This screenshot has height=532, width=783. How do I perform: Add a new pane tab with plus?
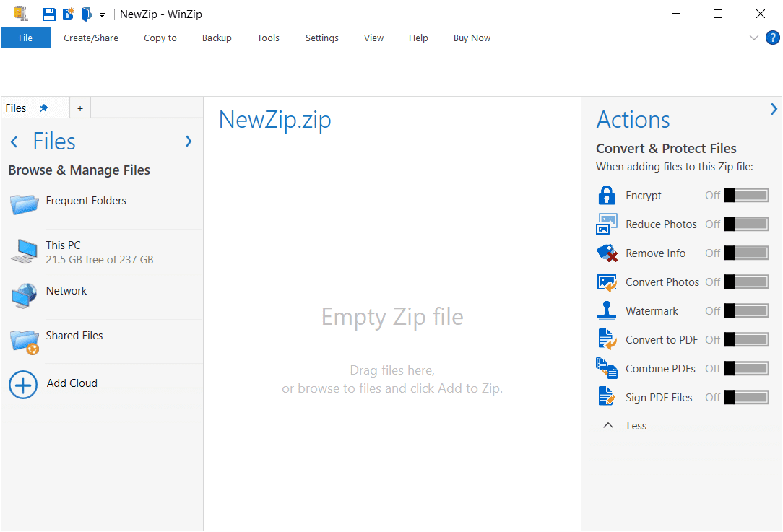coord(80,108)
